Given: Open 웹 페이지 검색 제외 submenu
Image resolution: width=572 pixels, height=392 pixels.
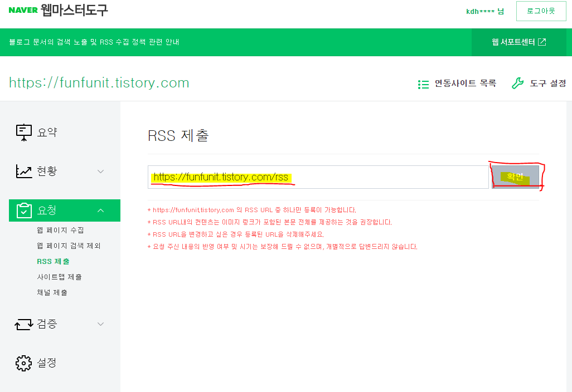Looking at the screenshot, I should tap(69, 246).
